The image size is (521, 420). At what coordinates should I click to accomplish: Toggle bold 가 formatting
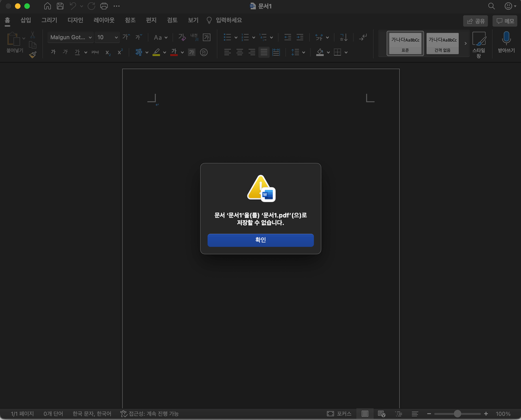click(53, 52)
